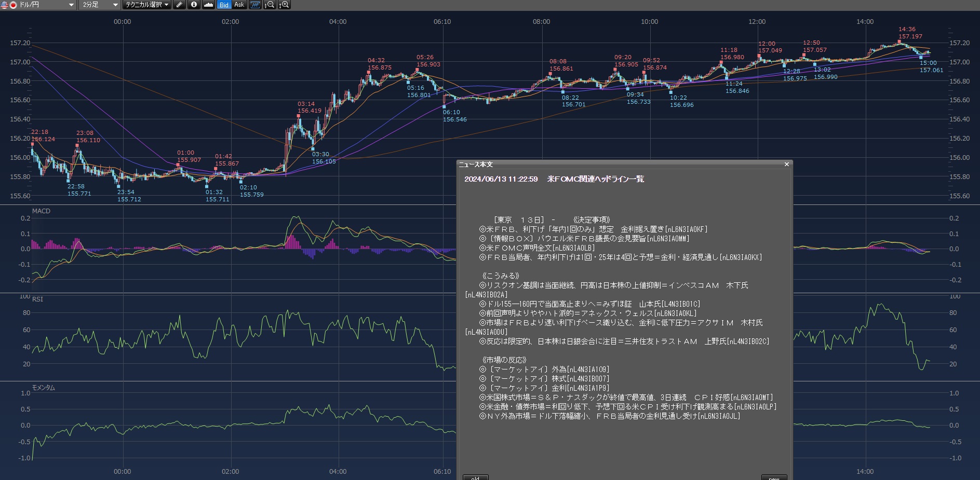Click the new button in news panel
The image size is (980, 480).
coord(774,477)
